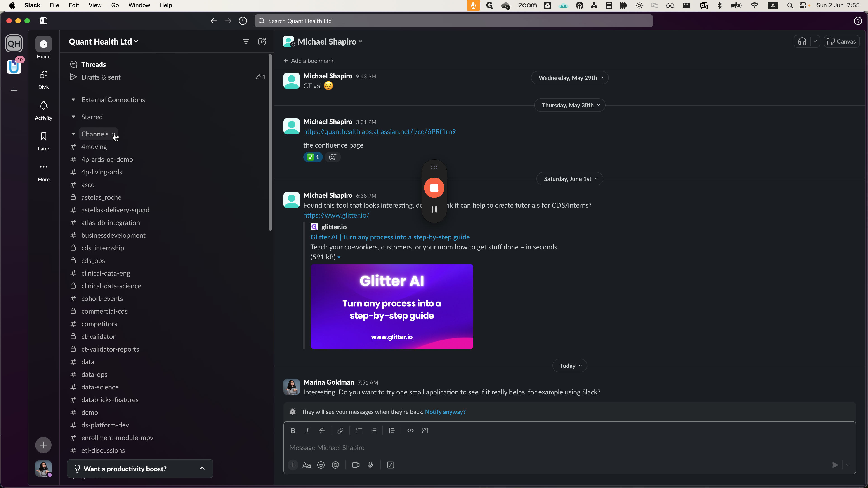868x488 pixels.
Task: Go forward in Slack history
Action: click(x=228, y=21)
